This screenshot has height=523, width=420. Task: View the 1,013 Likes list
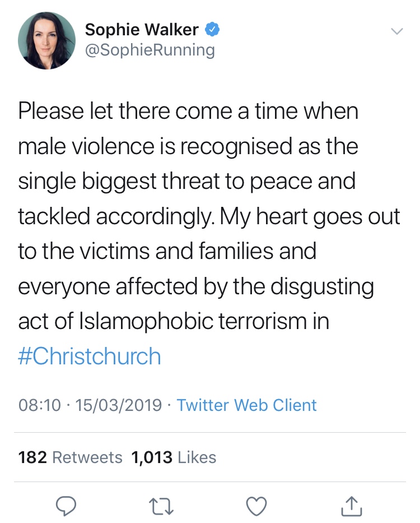174,457
